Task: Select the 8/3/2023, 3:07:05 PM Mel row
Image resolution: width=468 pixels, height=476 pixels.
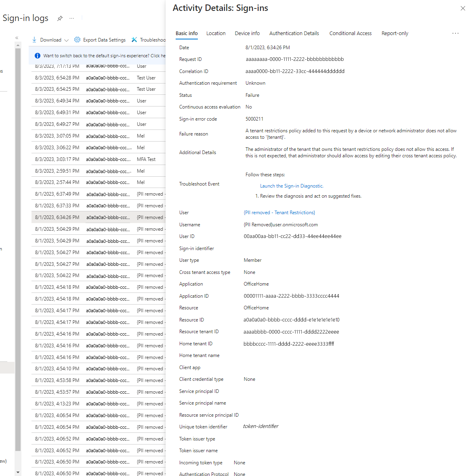Action: tap(99, 136)
